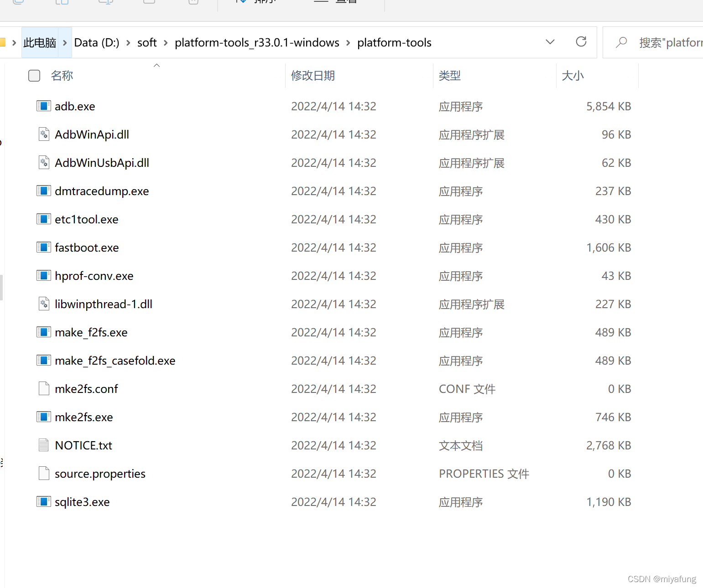
Task: Navigate to 此电脑 in the breadcrumb
Action: click(x=40, y=43)
